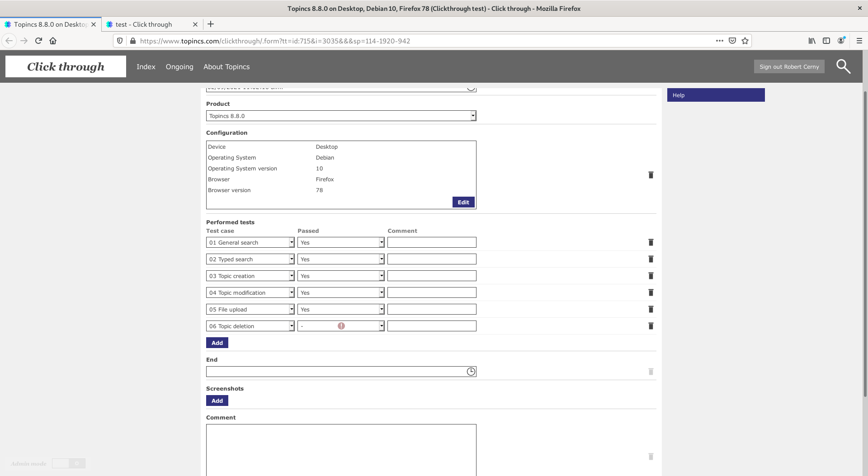Bookmark this page with the star icon

tap(745, 41)
